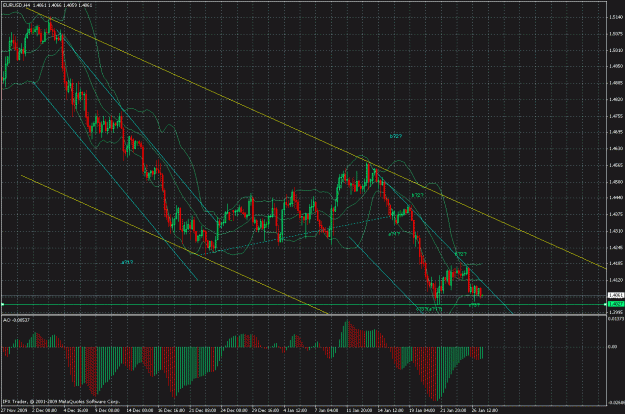
Task: Select the 1.4440 price axis label
Action: pyautogui.click(x=616, y=198)
